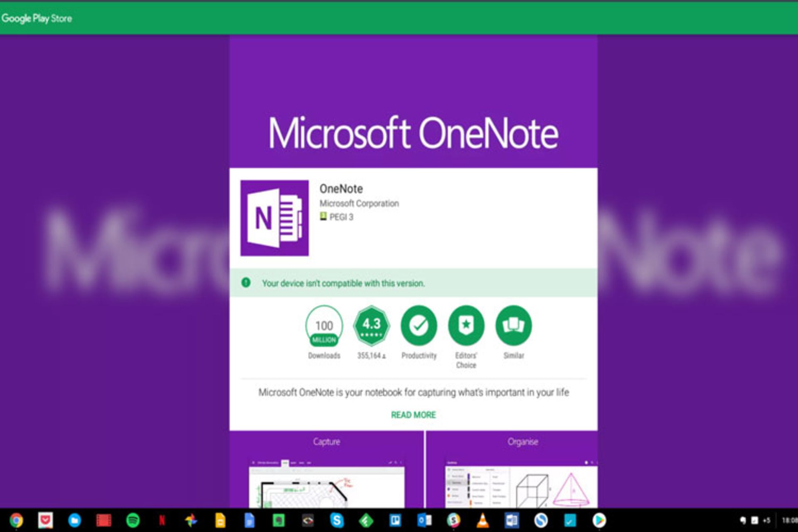Click the incompatible device message text
798x532 pixels.
(x=343, y=283)
